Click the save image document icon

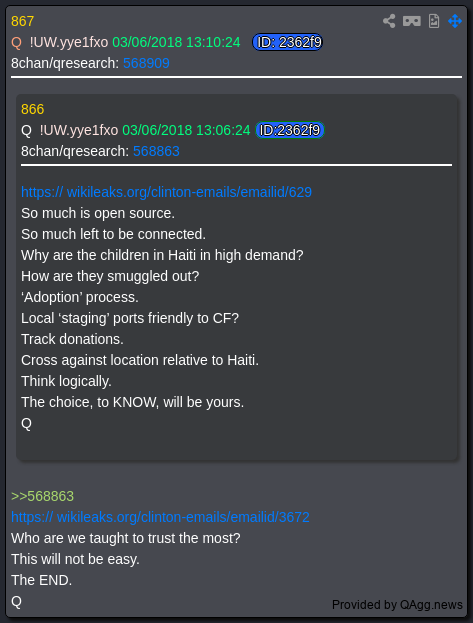coord(434,21)
